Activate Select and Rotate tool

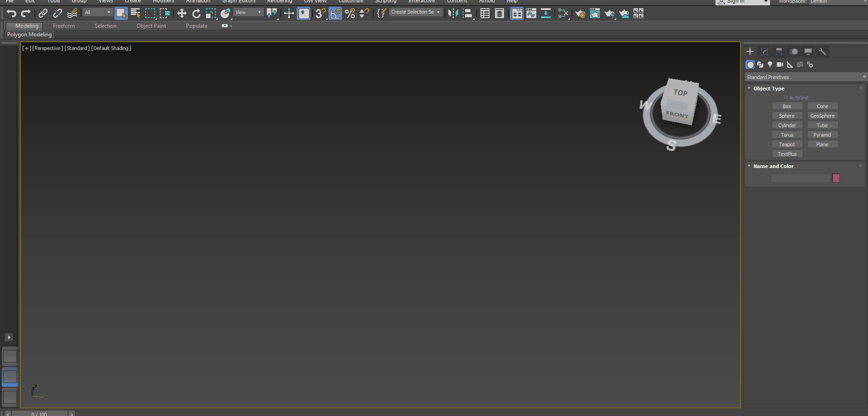tap(196, 13)
